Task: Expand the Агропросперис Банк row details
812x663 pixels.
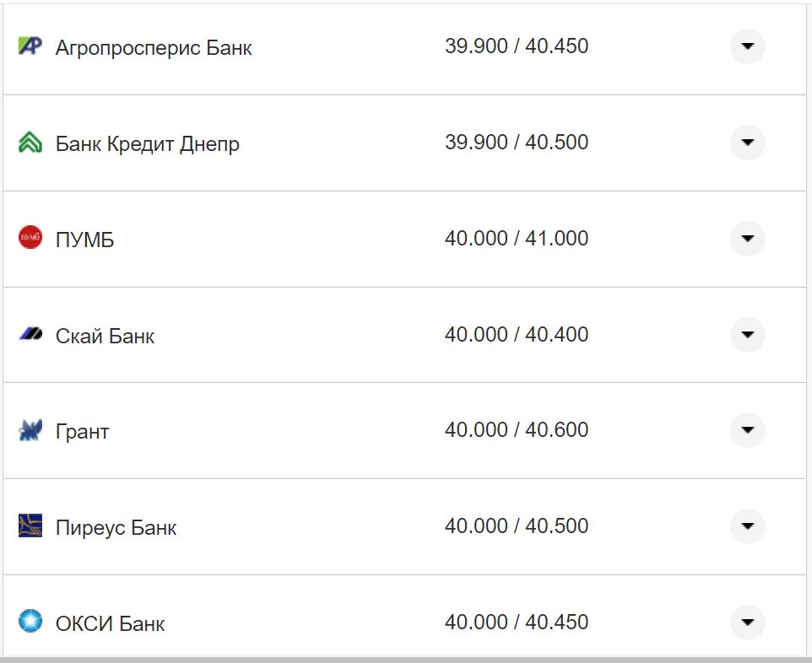Action: point(747,47)
